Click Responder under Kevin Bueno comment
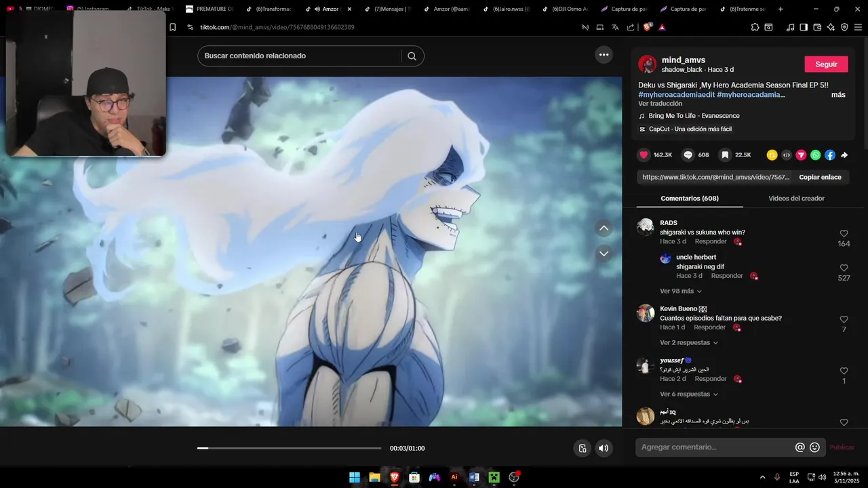Viewport: 868px width, 488px height. point(709,328)
